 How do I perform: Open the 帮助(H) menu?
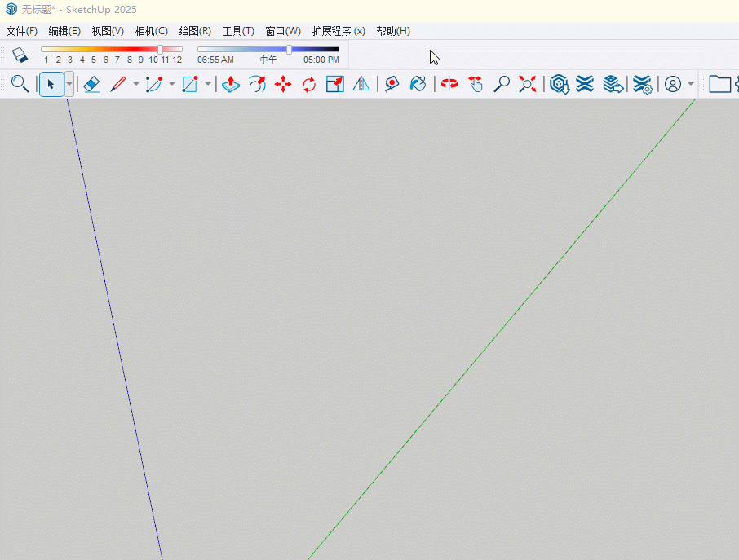click(393, 31)
